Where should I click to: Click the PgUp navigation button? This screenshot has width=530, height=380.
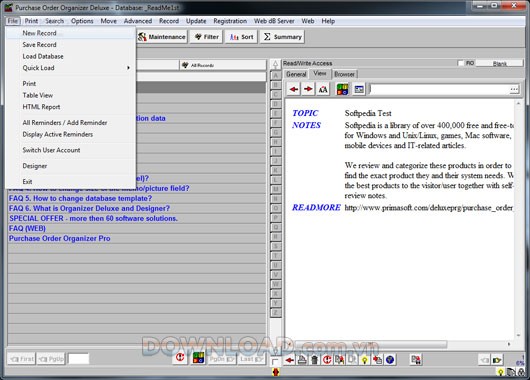tap(51, 359)
